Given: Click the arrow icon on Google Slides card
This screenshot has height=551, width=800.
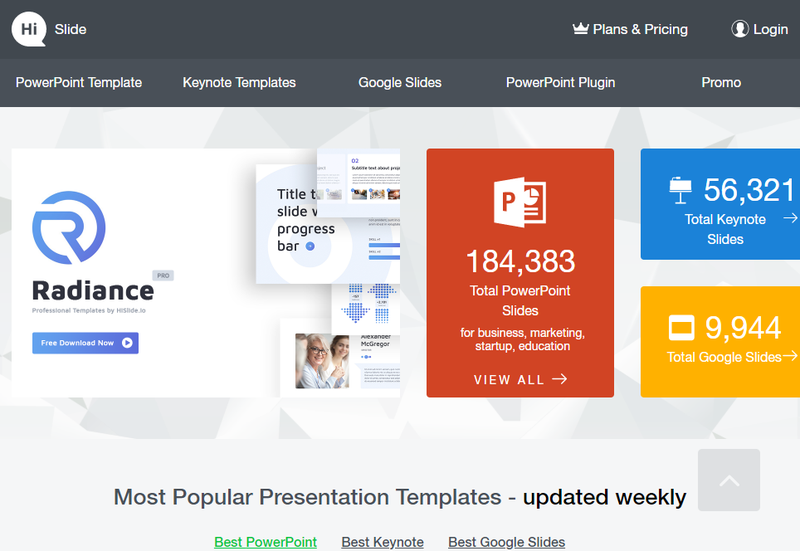Looking at the screenshot, I should [x=790, y=356].
